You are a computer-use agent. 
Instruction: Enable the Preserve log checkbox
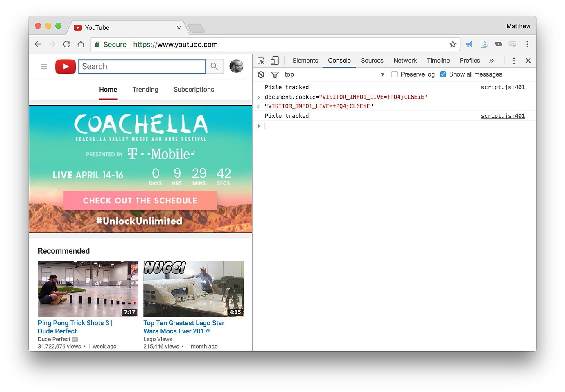(x=394, y=74)
